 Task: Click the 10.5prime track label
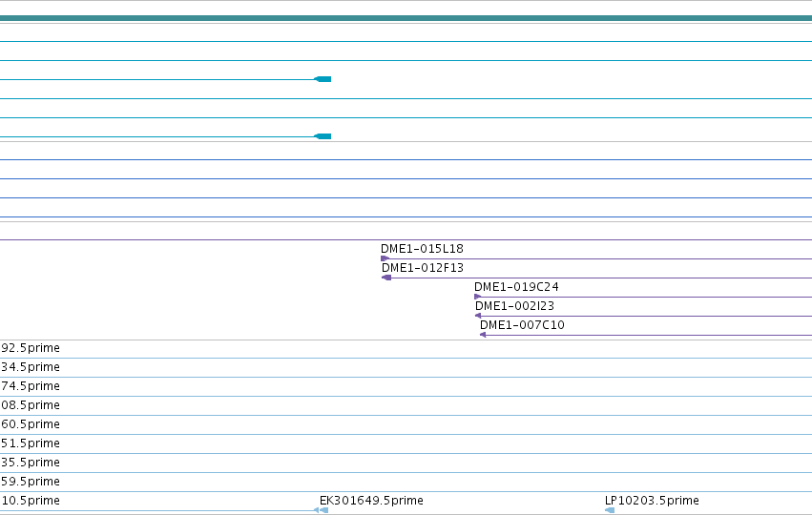click(x=31, y=501)
